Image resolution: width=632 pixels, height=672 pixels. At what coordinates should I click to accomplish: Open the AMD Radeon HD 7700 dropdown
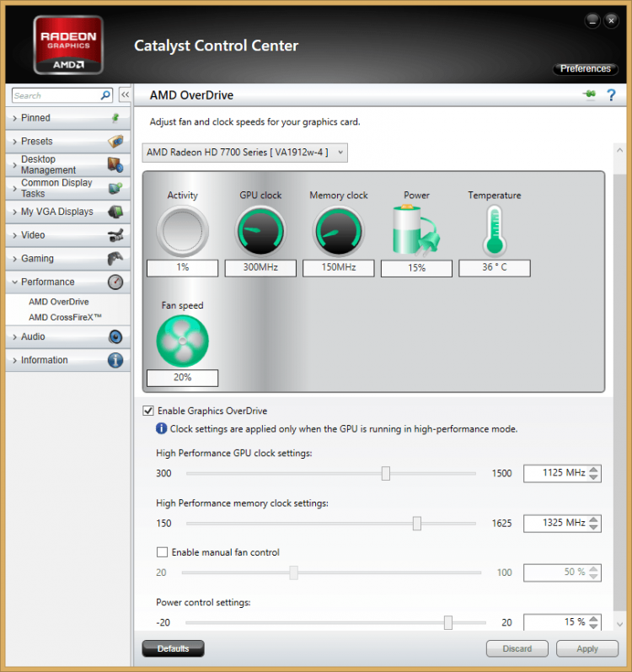[x=244, y=152]
